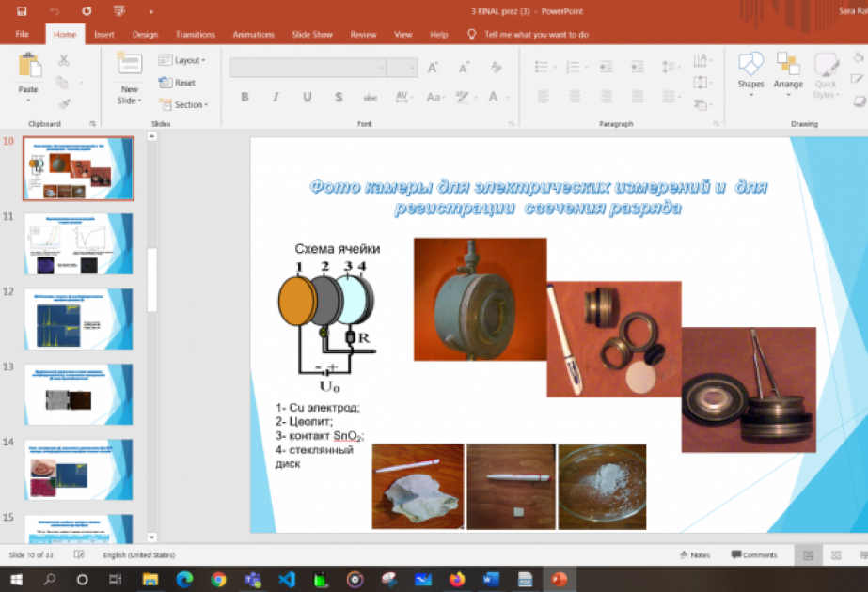Click the Paste clipboard icon

coord(29,65)
